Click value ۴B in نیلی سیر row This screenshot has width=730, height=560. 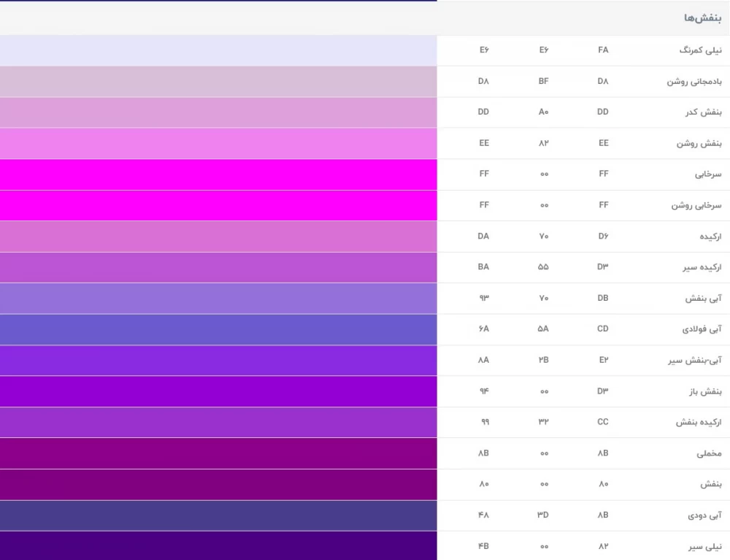[484, 546]
